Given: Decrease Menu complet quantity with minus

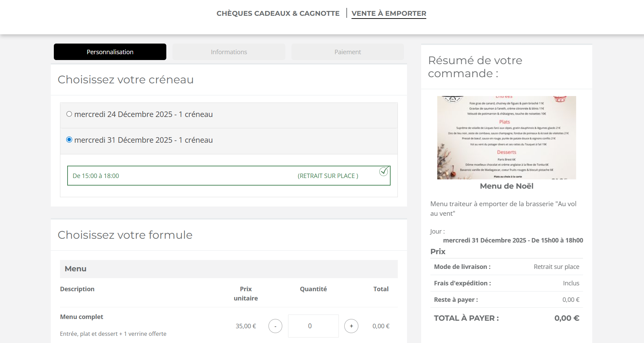Looking at the screenshot, I should pos(275,326).
